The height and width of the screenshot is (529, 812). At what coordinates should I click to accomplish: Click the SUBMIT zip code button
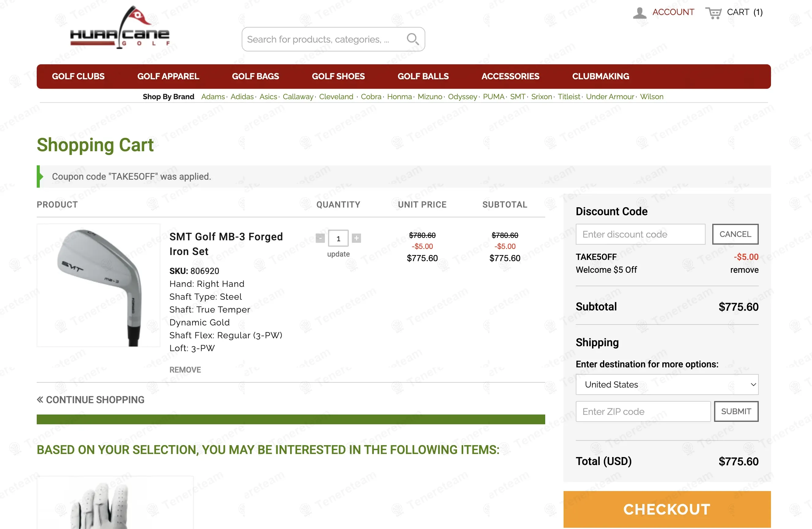click(736, 411)
